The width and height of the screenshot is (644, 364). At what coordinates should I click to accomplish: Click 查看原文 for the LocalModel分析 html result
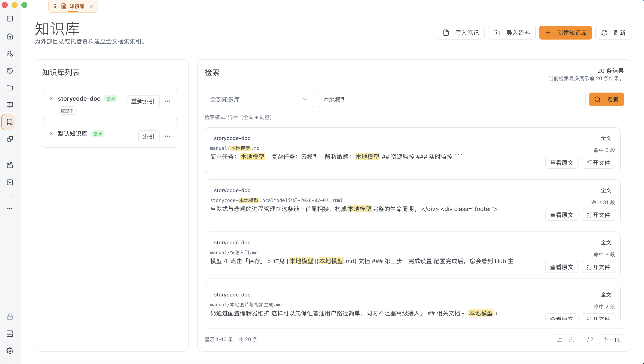pos(562,215)
